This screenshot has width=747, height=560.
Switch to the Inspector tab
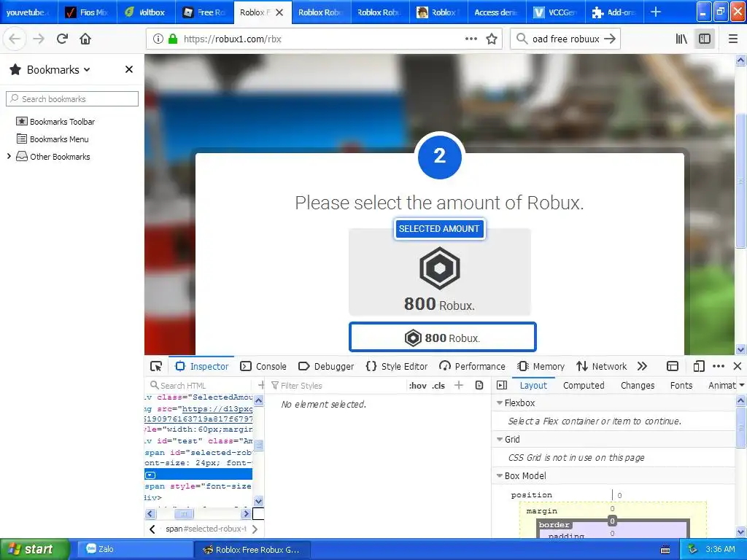(x=202, y=366)
